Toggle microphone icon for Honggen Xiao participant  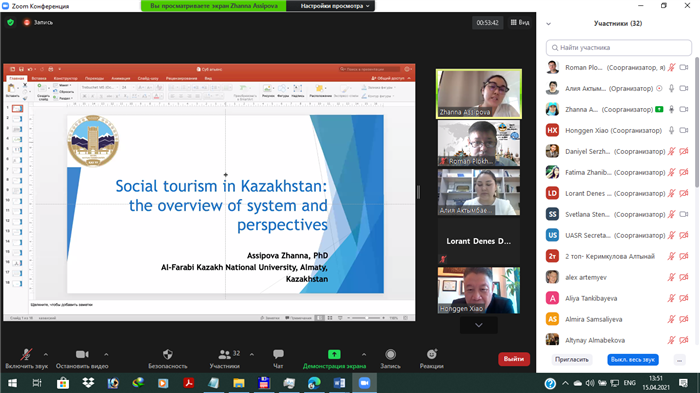(x=671, y=130)
